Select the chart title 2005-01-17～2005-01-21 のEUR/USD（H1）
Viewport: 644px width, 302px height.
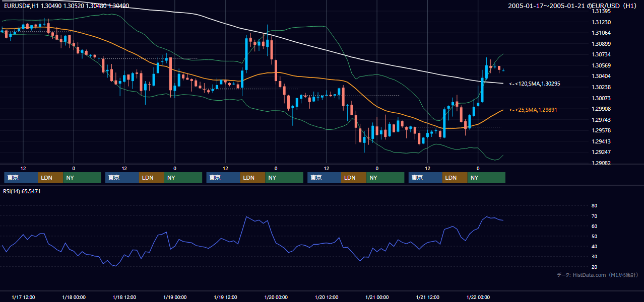click(x=572, y=6)
